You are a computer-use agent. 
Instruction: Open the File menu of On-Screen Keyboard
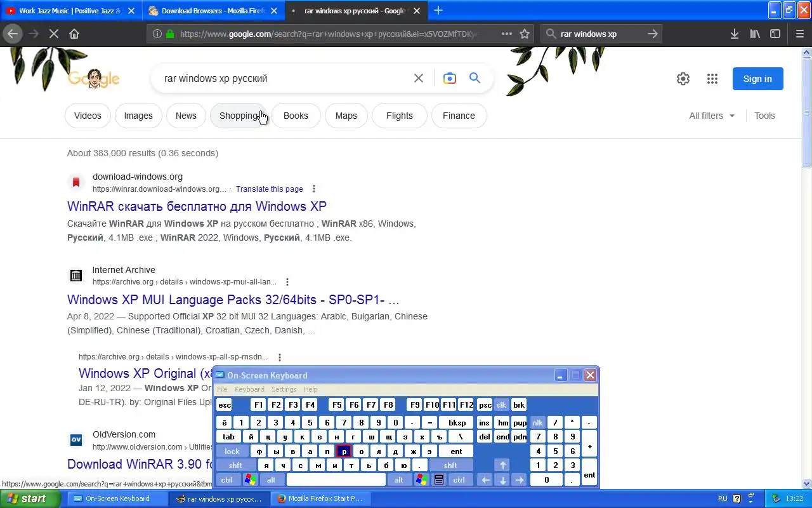(x=222, y=389)
